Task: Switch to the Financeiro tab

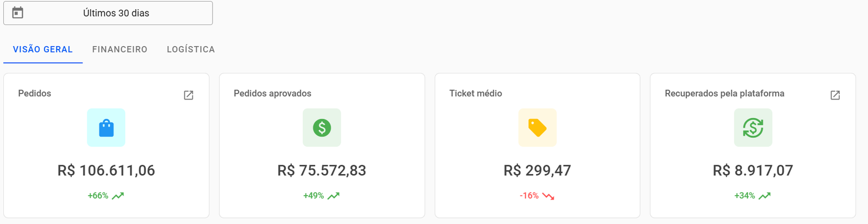Action: tap(120, 49)
